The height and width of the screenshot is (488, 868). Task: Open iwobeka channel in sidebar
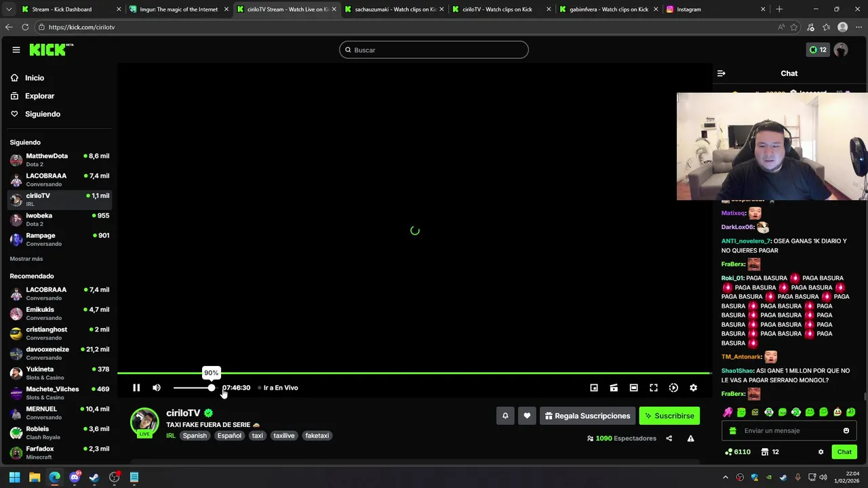tap(59, 220)
